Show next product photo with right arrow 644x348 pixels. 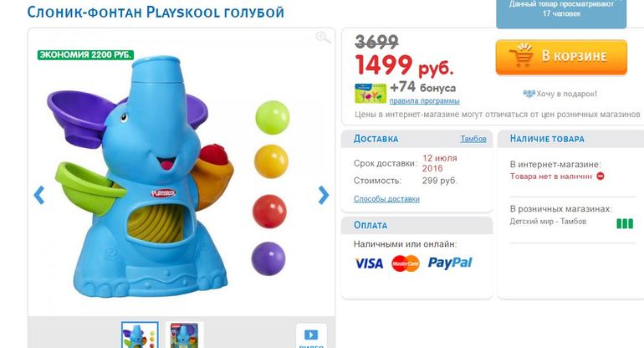(x=324, y=195)
